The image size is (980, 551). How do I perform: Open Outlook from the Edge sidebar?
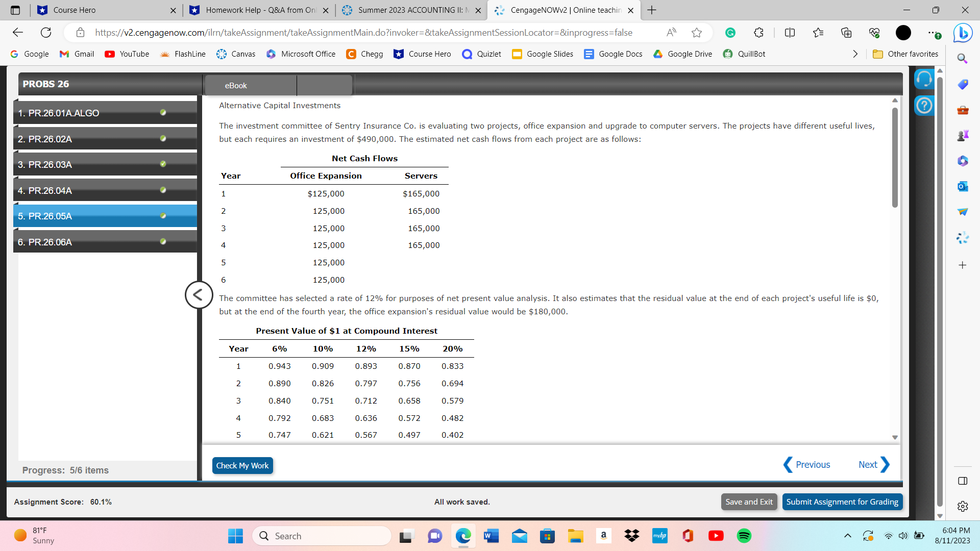pos(963,187)
